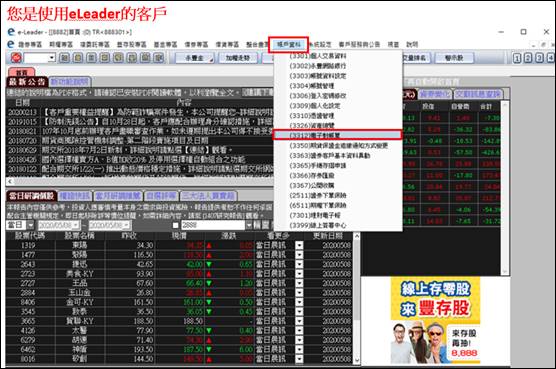Image resolution: width=556 pixels, height=369 pixels.
Task: Open the toolbar code combo box arrow
Action: point(52,57)
